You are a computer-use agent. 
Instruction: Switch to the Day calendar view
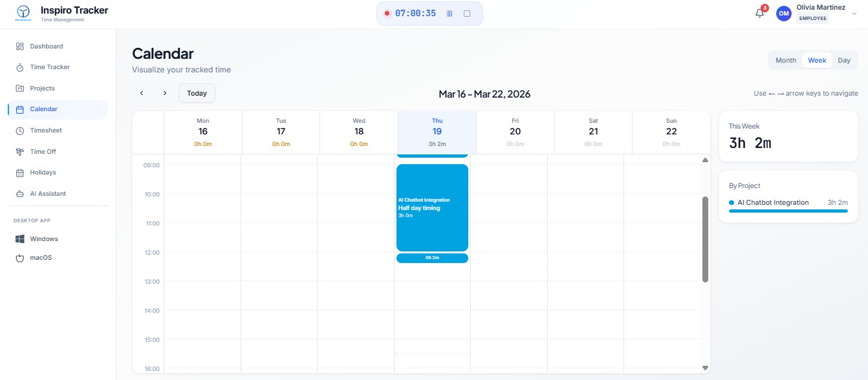(844, 59)
